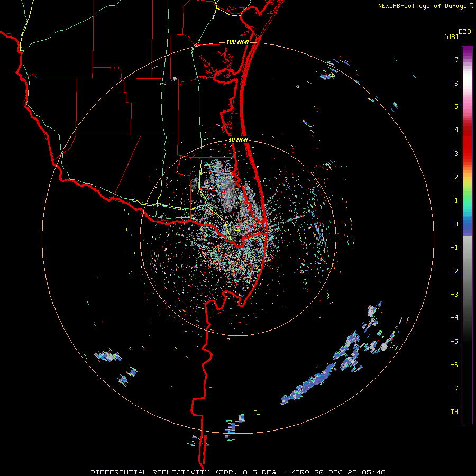Click the -6 value on color scale
The width and height of the screenshot is (476, 476).
point(454,365)
